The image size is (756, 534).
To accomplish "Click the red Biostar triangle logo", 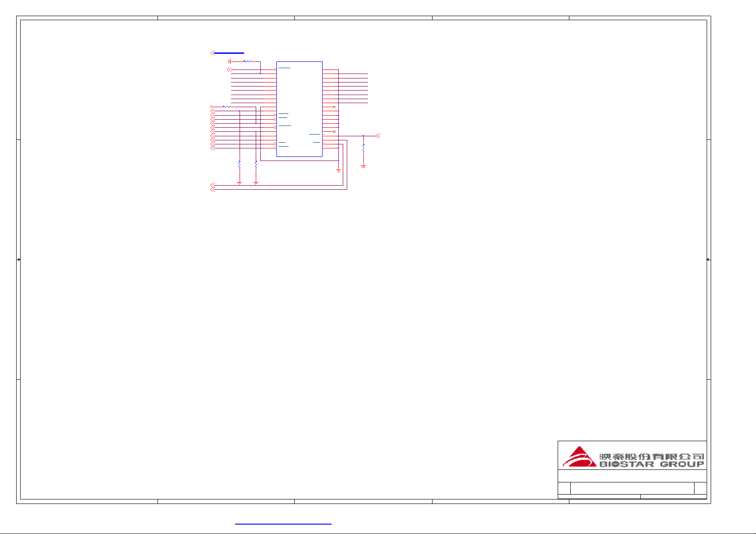I will tap(580, 457).
